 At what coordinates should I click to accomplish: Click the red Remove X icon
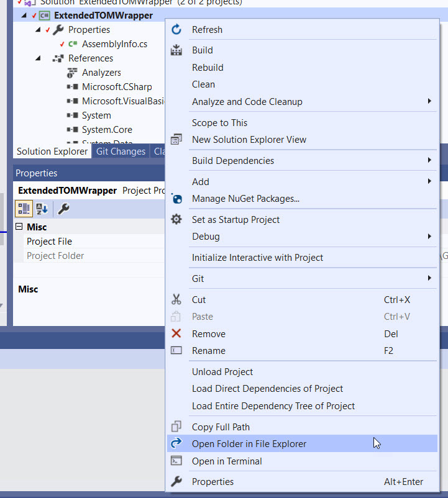coord(176,334)
